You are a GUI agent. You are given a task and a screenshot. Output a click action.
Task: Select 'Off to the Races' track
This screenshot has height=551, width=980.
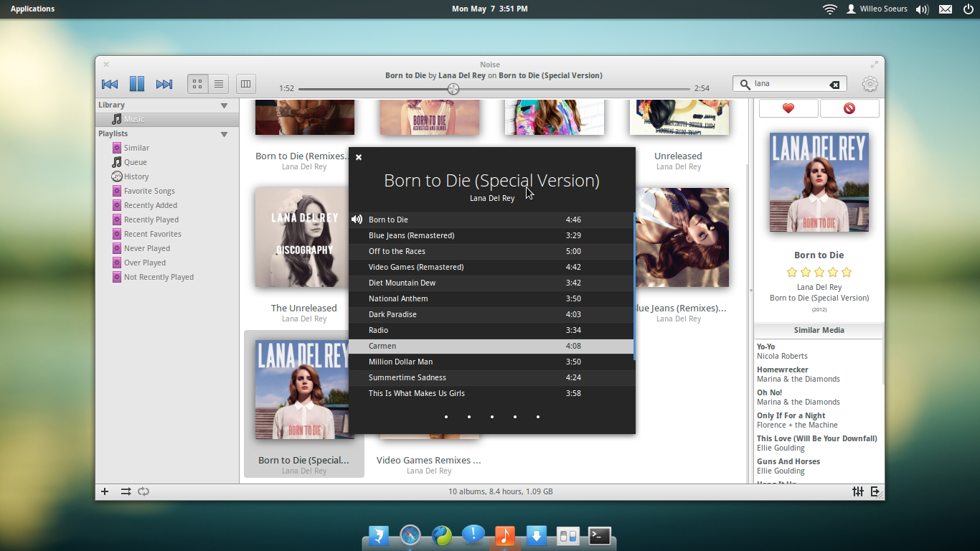[491, 251]
